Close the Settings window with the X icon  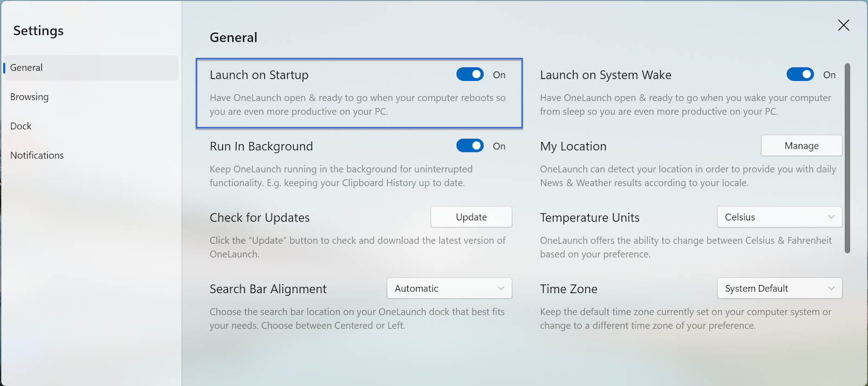point(844,25)
